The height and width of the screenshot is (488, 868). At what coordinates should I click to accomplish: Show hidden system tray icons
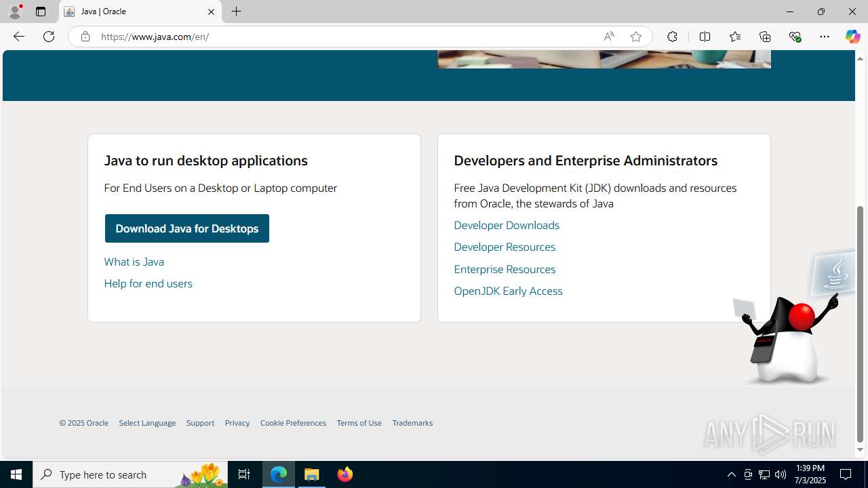[731, 474]
